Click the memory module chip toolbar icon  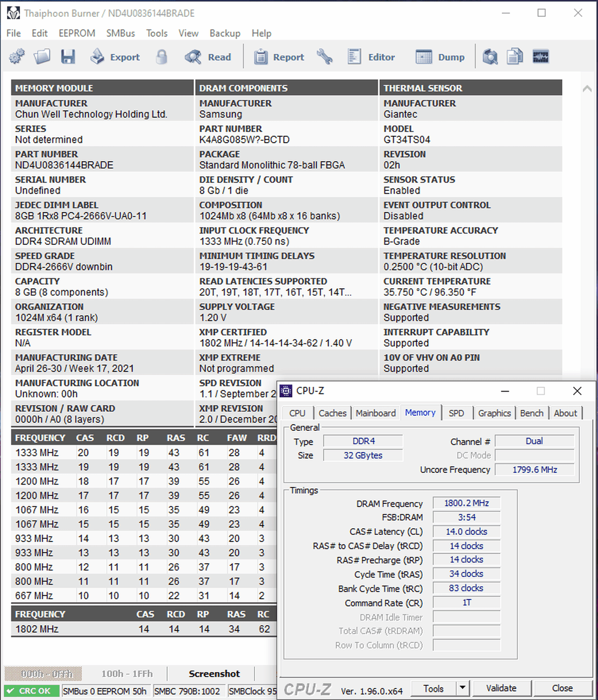[541, 57]
